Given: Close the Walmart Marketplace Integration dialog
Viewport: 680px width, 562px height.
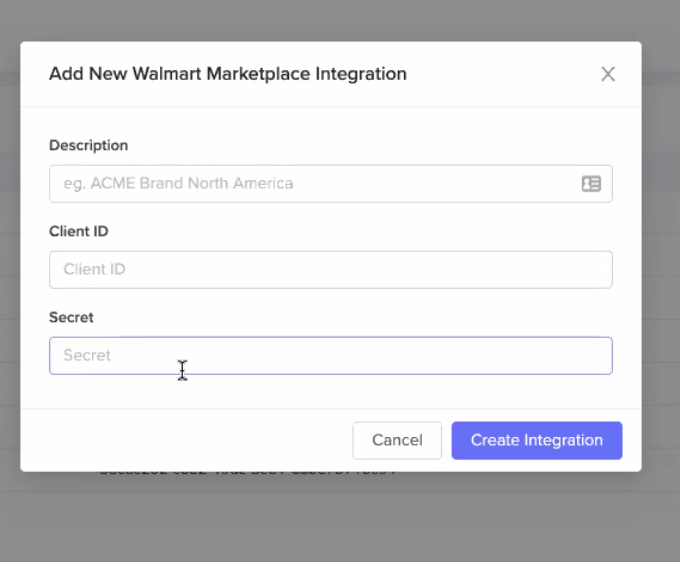Looking at the screenshot, I should tap(608, 74).
